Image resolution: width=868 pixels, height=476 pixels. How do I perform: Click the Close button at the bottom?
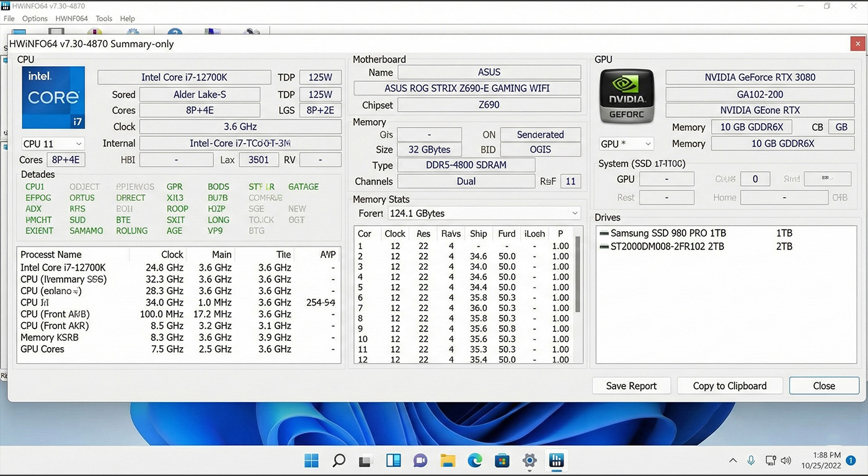(x=824, y=386)
